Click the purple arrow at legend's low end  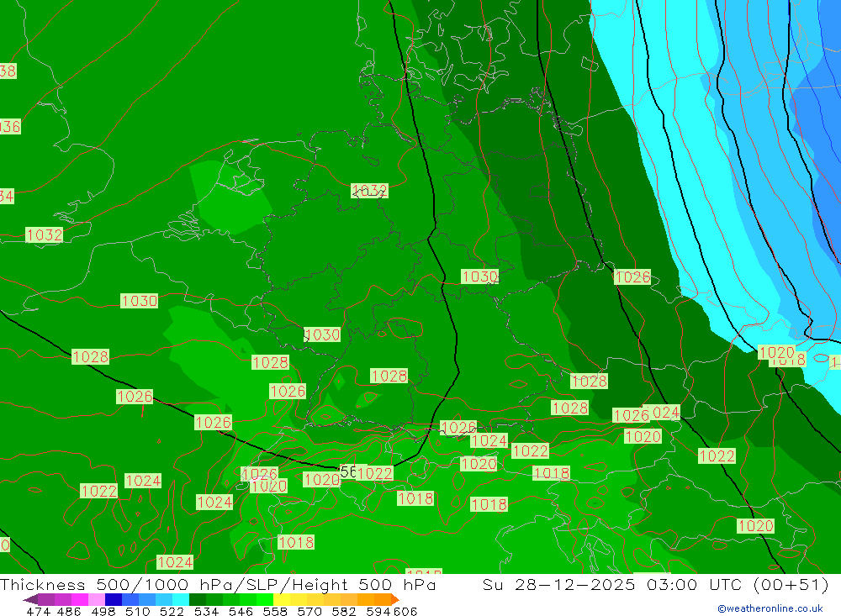[30, 599]
